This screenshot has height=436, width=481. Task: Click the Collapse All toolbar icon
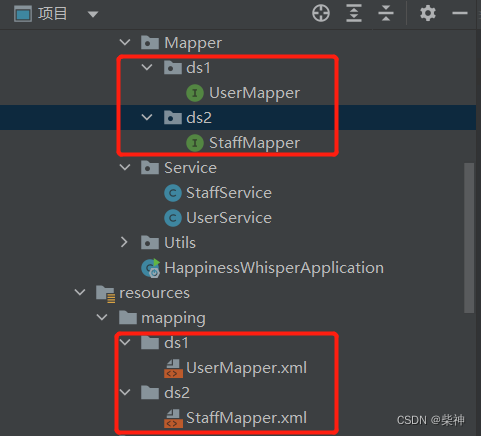tap(386, 13)
